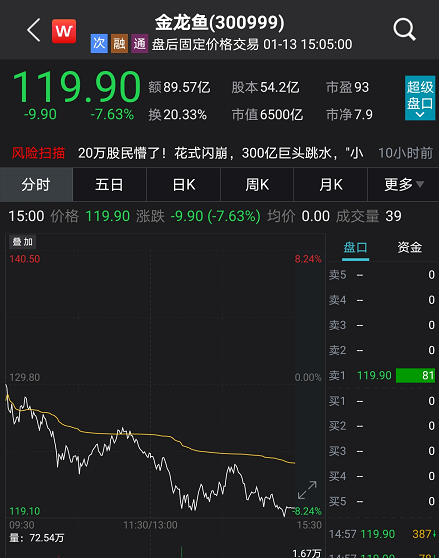Tap the stock title 金龙鱼(300999)
This screenshot has height=558, width=439.
click(x=220, y=22)
